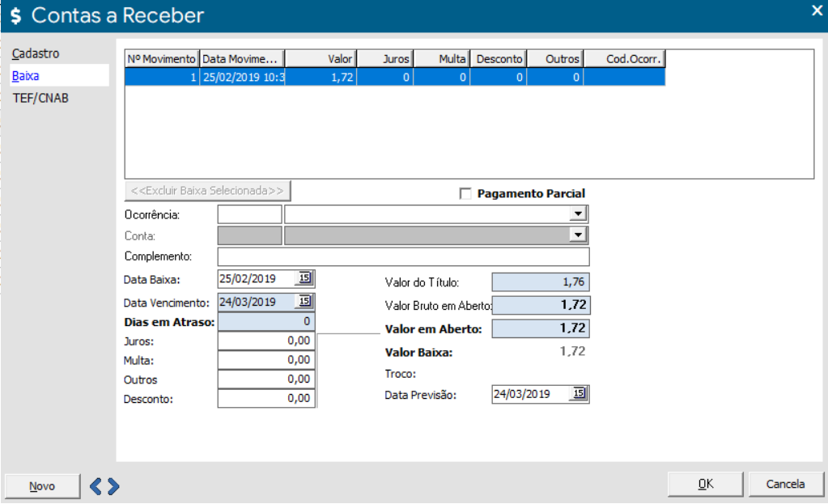
Task: Expand the Ocorrência dropdown list
Action: click(x=577, y=214)
